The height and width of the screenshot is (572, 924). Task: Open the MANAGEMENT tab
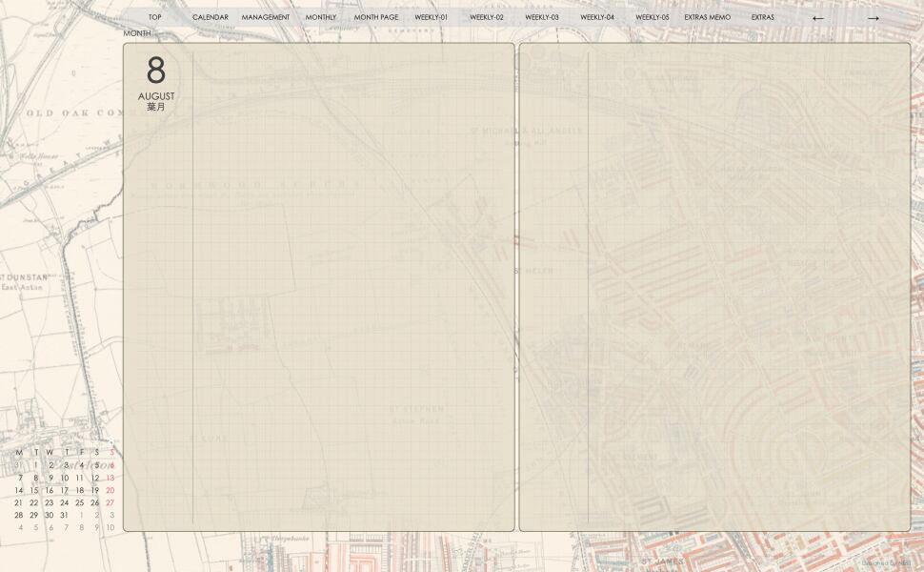266,17
